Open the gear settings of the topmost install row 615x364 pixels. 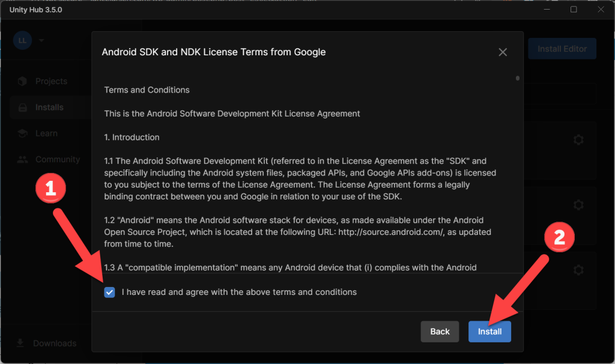coord(578,139)
